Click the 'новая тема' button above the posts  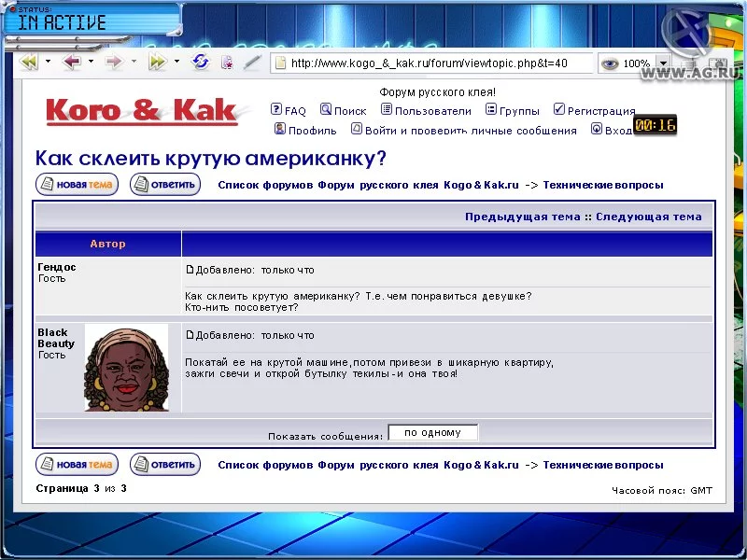(78, 184)
